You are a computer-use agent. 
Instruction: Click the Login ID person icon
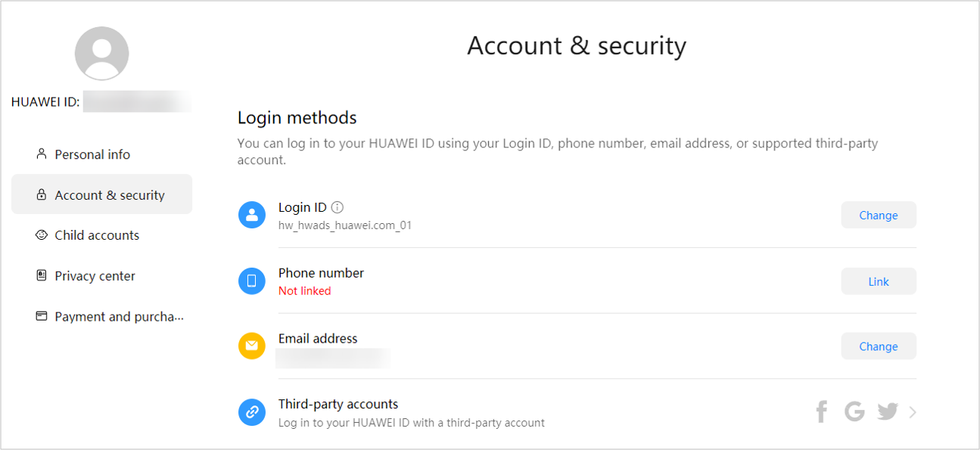coord(252,215)
